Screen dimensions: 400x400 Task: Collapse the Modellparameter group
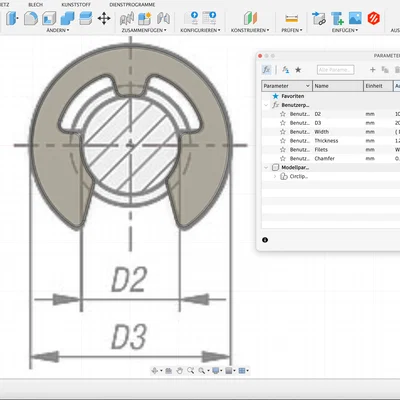(x=266, y=167)
